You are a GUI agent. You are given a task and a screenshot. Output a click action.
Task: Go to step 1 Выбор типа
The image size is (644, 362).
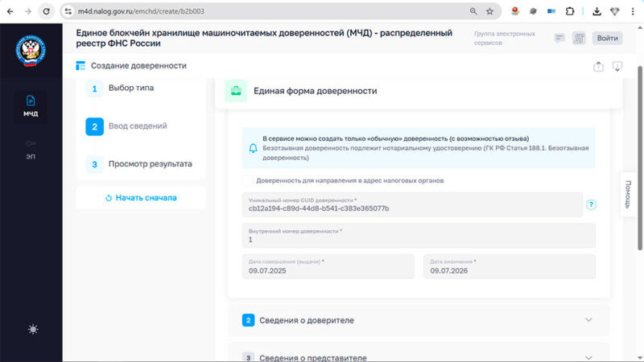pyautogui.click(x=119, y=88)
